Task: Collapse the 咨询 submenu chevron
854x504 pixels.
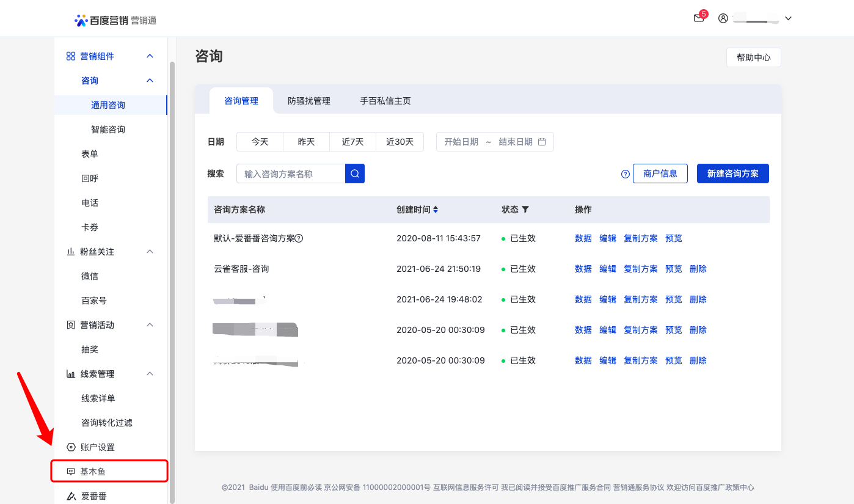Action: tap(150, 80)
